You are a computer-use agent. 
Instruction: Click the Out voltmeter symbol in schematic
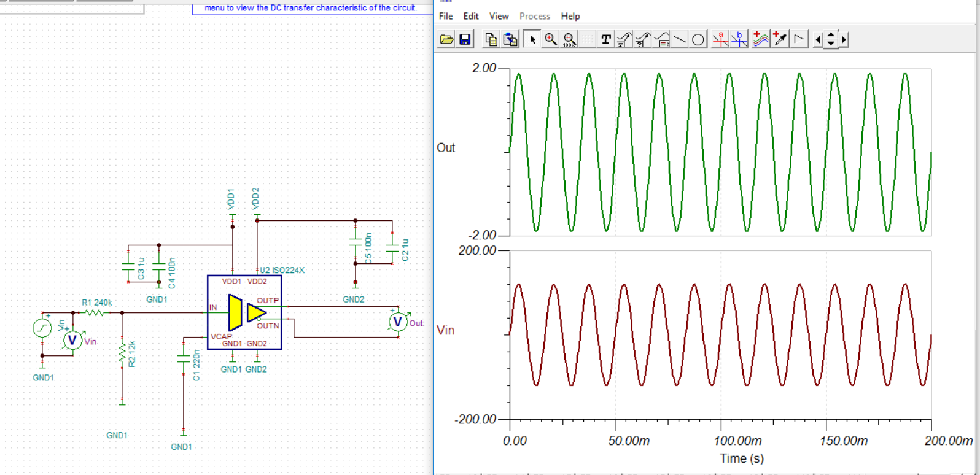pyautogui.click(x=398, y=321)
